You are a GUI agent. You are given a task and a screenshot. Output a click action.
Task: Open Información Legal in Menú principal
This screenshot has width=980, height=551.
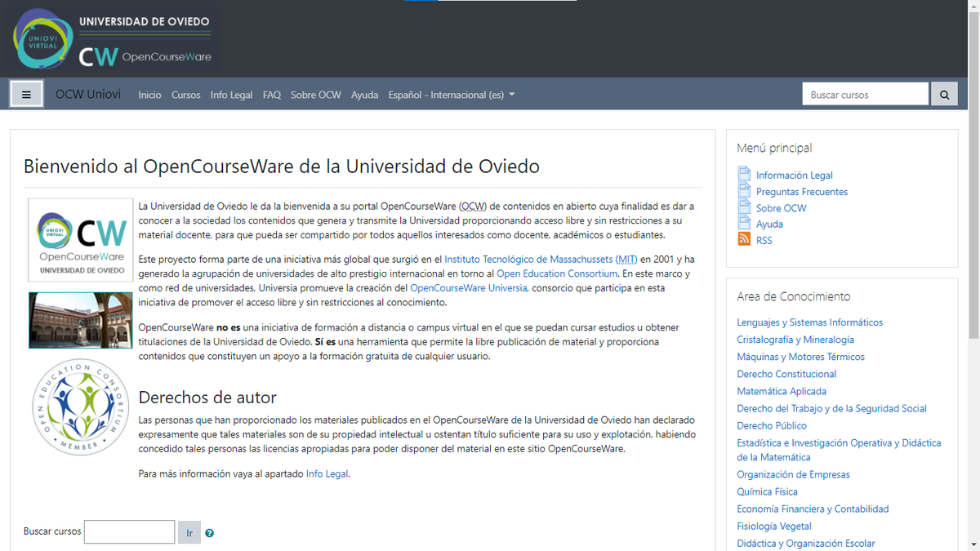click(795, 176)
